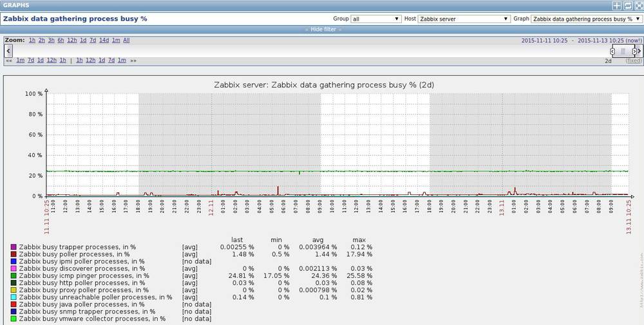This screenshot has height=325, width=644.
Task: Click the refresh icon in the Graphs header
Action: [627, 5]
